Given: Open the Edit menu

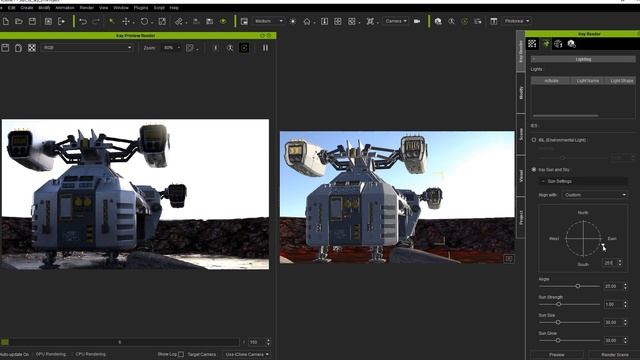Looking at the screenshot, I should click(11, 8).
